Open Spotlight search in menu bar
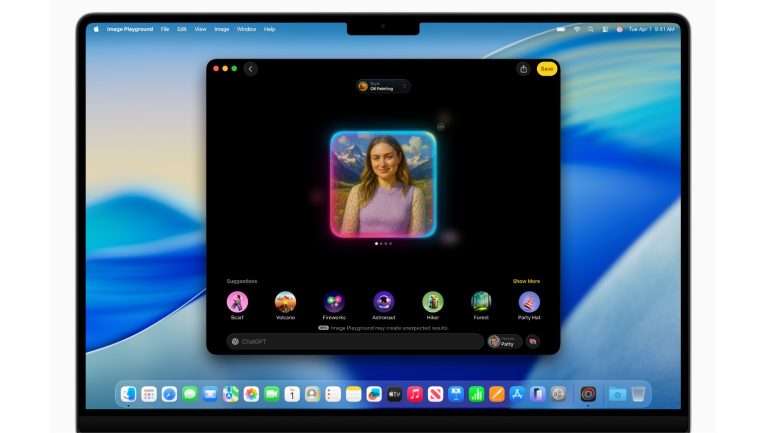 pos(591,29)
